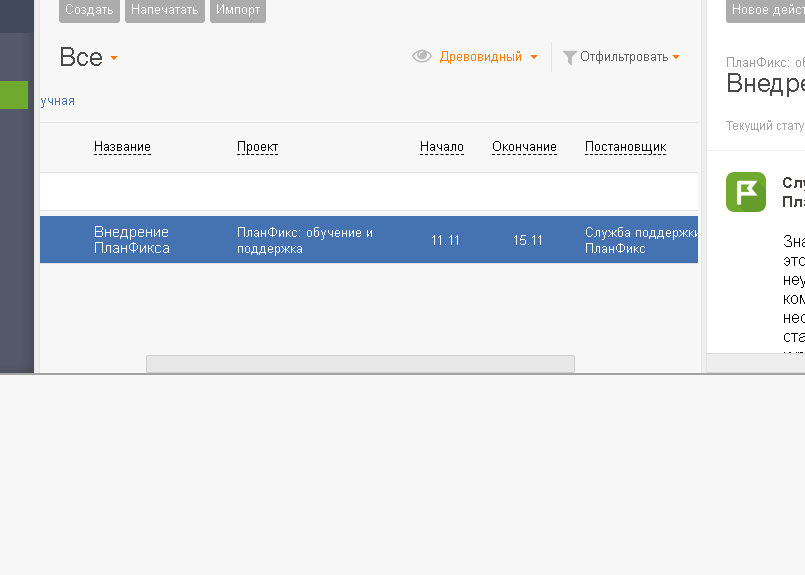Screen dimensions: 805x575
Task: Click the ПланФикс: обучение и поддержка project cell
Action: point(305,240)
